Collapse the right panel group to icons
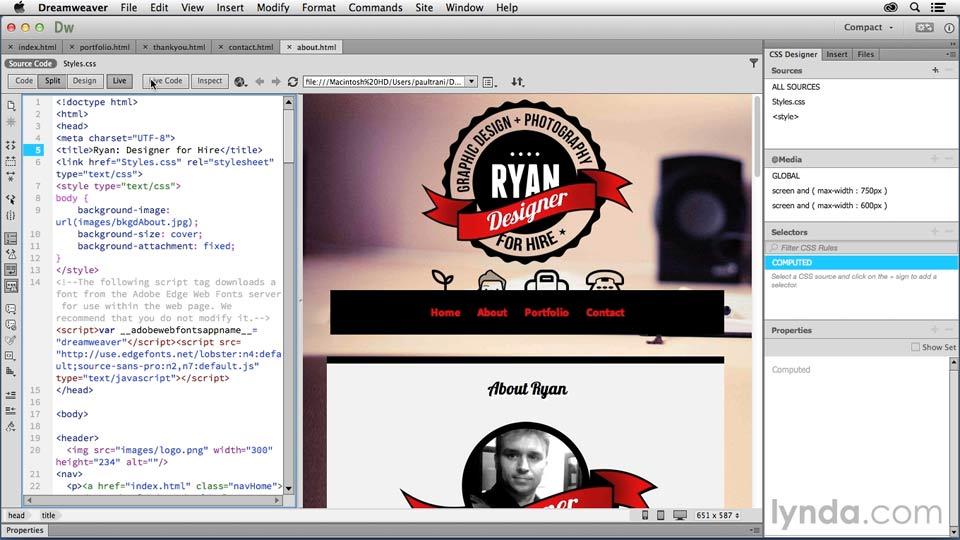This screenshot has height=540, width=960. 953,44
